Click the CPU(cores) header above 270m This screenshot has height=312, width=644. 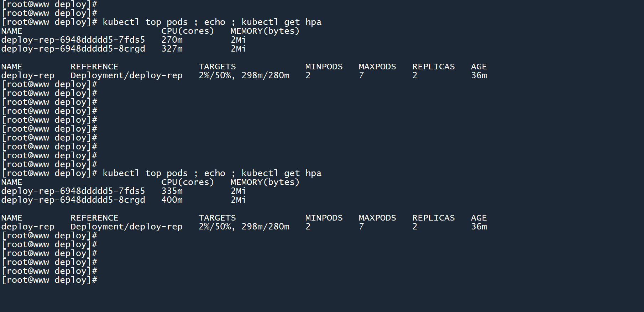coord(187,31)
